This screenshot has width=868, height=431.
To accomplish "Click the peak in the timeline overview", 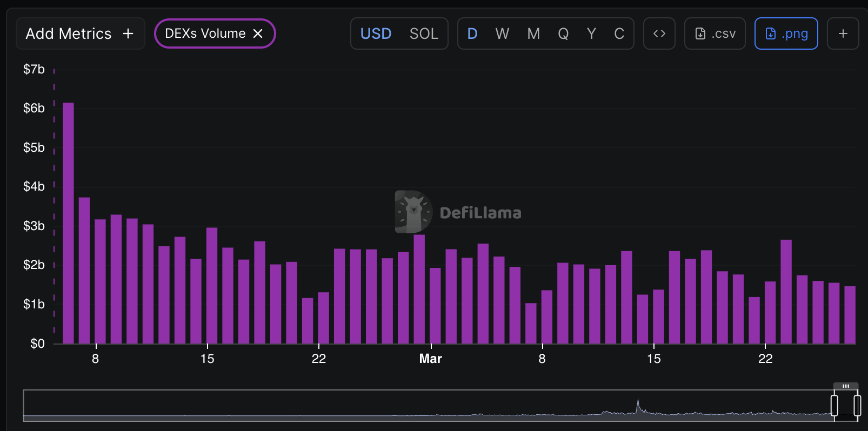I will (x=638, y=404).
